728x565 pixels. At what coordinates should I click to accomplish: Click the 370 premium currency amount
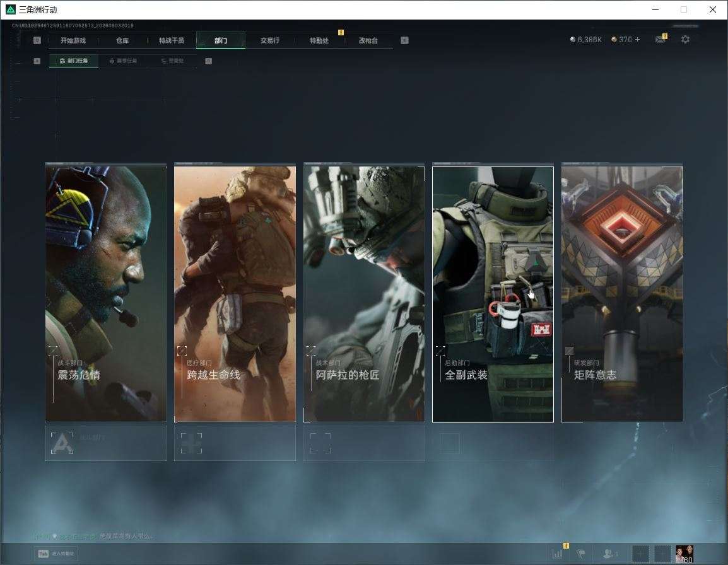coord(621,40)
